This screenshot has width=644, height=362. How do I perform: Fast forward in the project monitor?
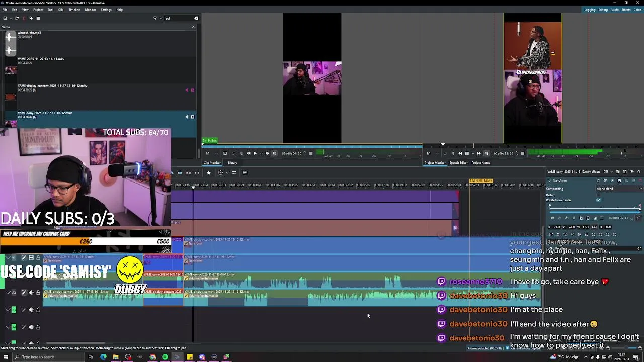[478, 153]
